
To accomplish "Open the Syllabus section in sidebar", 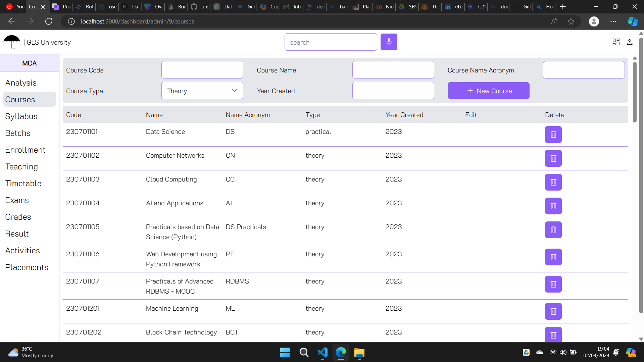I will coord(21,116).
